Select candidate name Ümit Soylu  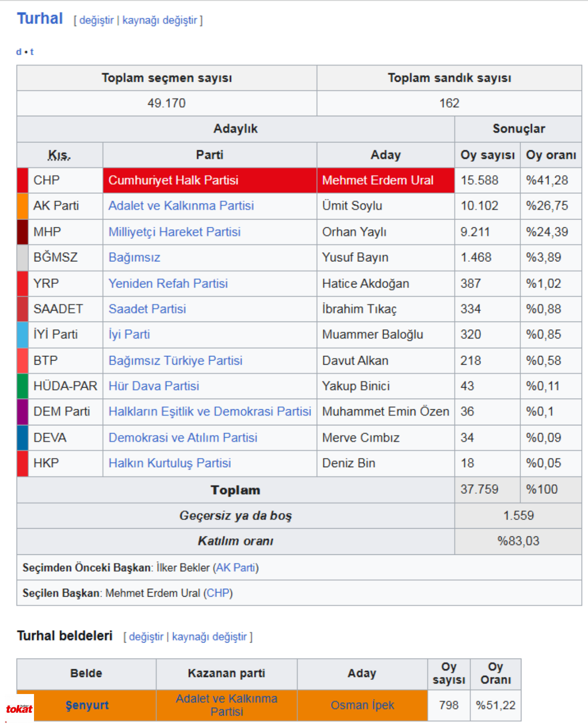[x=352, y=205]
